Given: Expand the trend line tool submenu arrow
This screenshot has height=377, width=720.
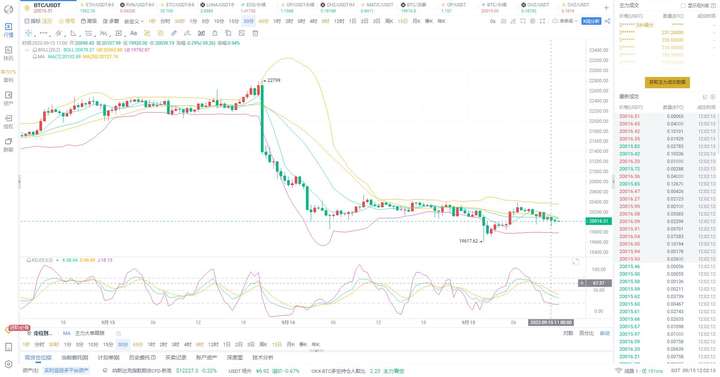Looking at the screenshot, I should 50,35.
